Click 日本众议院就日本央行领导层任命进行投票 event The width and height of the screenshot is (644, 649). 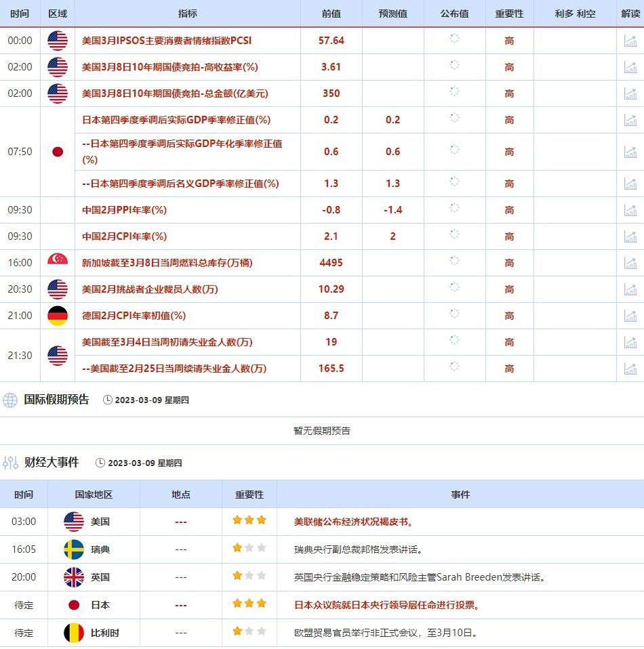tap(387, 605)
